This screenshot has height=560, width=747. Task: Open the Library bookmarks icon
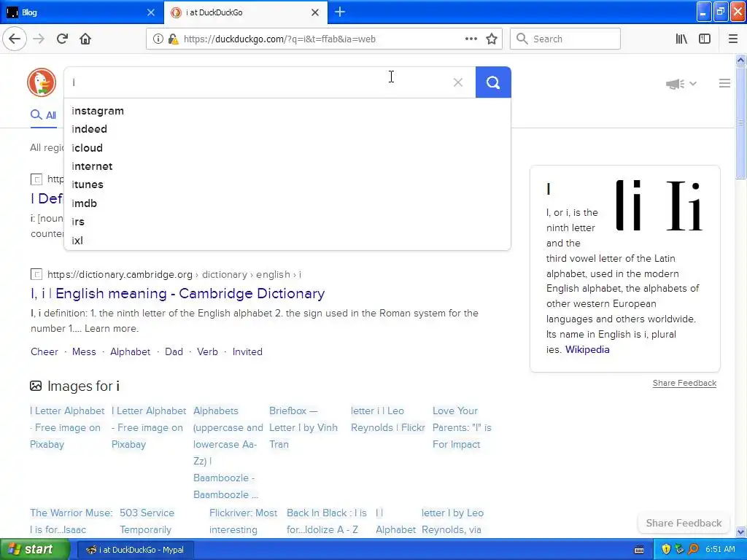pos(681,39)
